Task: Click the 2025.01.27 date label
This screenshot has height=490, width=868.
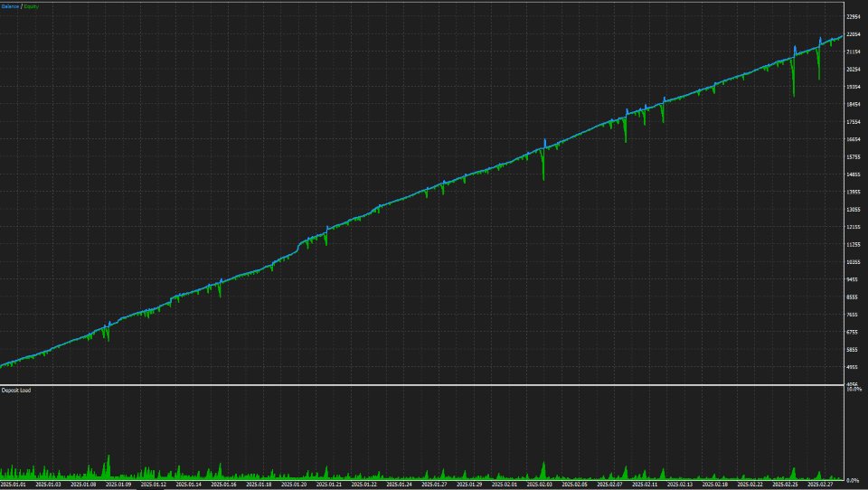Action: tap(434, 485)
